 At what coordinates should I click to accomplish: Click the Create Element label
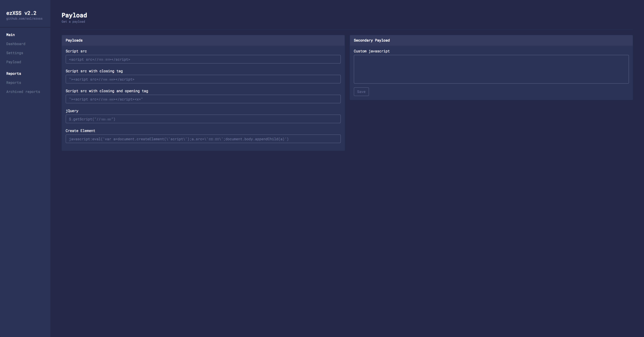click(x=80, y=131)
